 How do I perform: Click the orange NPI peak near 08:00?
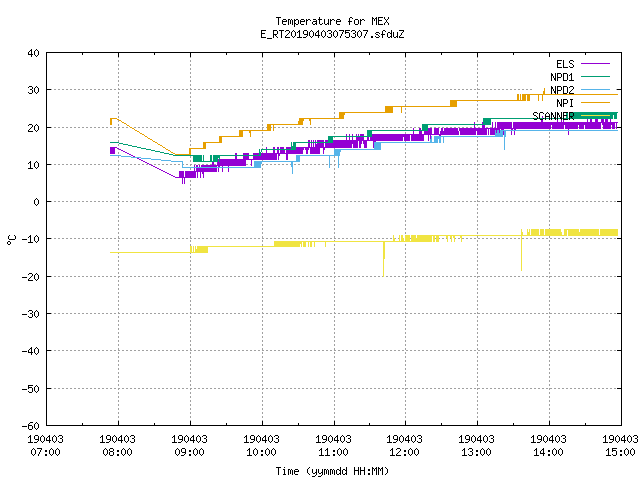click(x=114, y=119)
